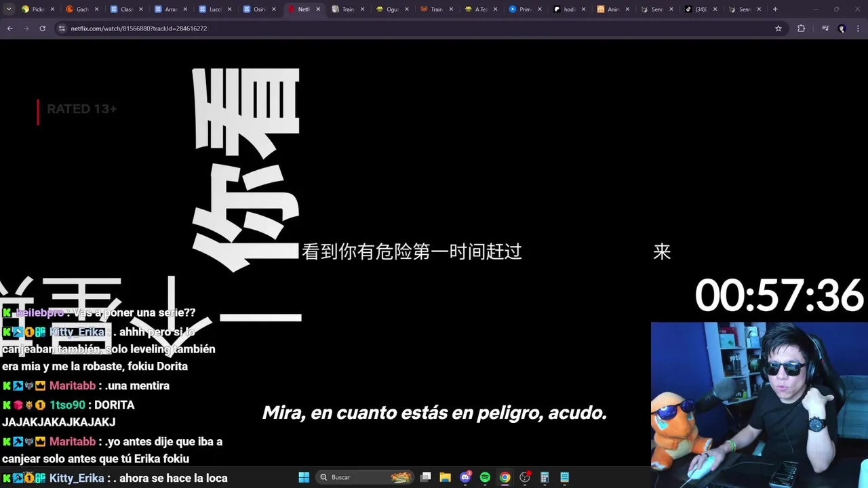Close the Anim tab
Viewport: 868px width, 488px height.
[x=627, y=9]
